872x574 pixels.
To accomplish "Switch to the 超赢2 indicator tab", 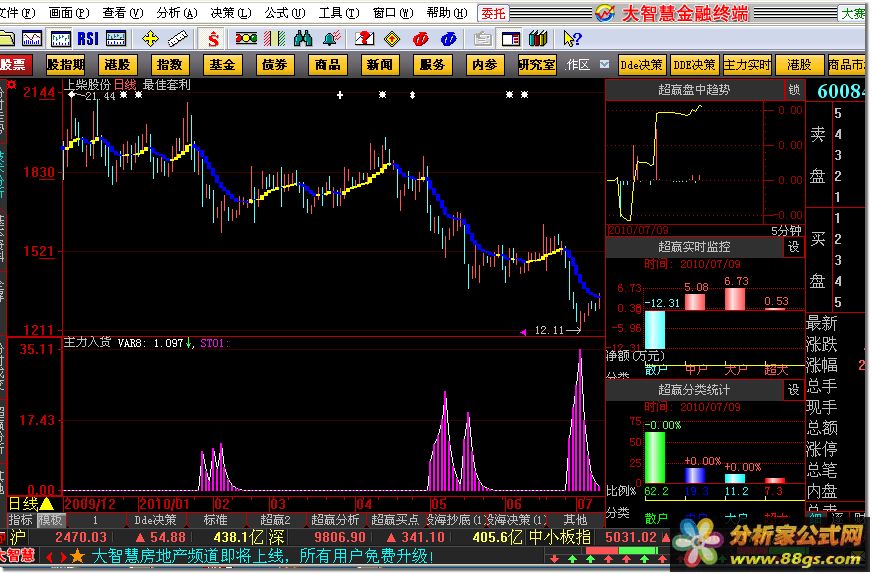I will point(275,520).
